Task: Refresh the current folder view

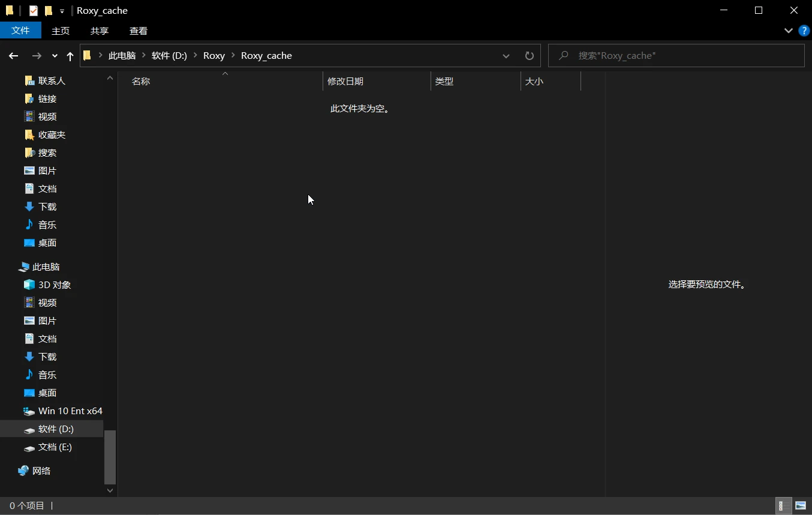Action: (x=529, y=56)
